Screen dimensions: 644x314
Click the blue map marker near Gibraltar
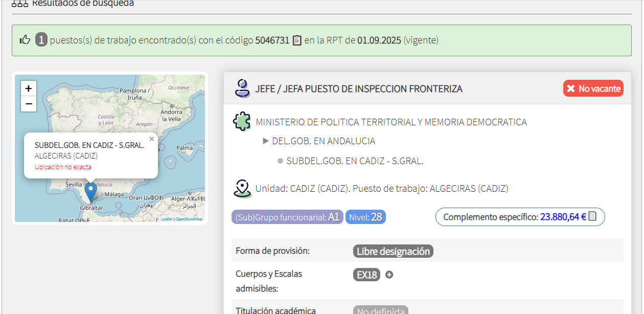tap(90, 192)
